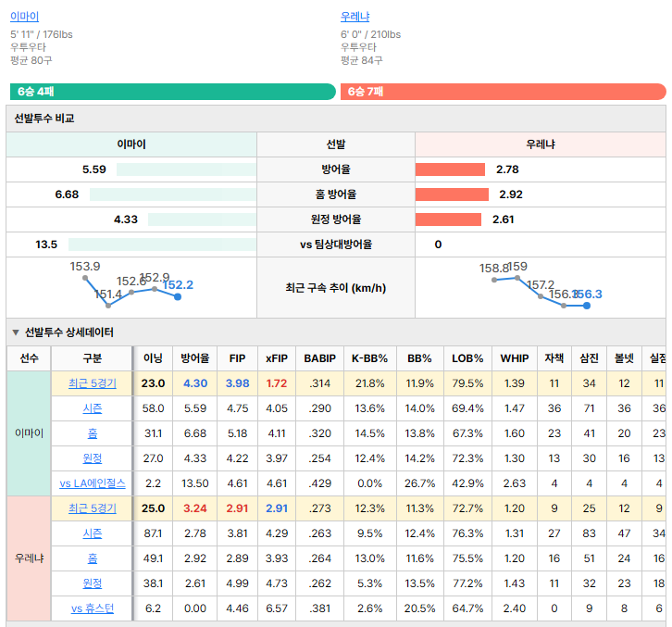Click 우레냐 시즌 innings value 87.1
The image size is (672, 627).
(153, 533)
